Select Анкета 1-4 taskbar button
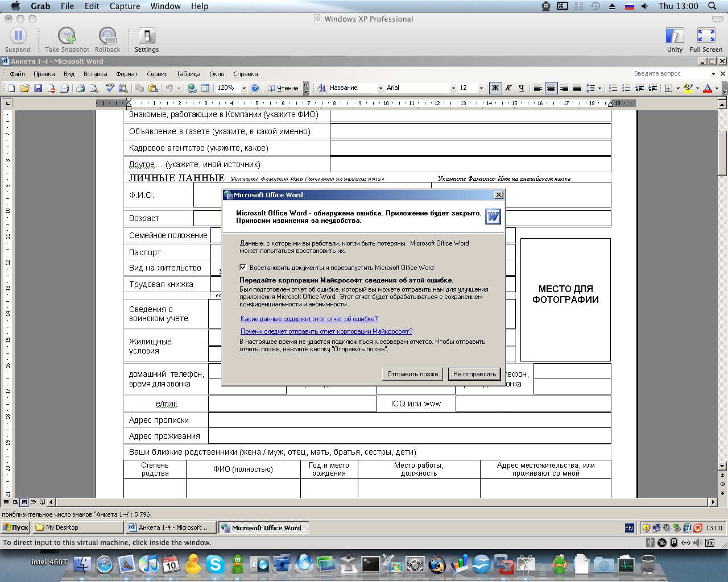The height and width of the screenshot is (582, 728). point(171,527)
